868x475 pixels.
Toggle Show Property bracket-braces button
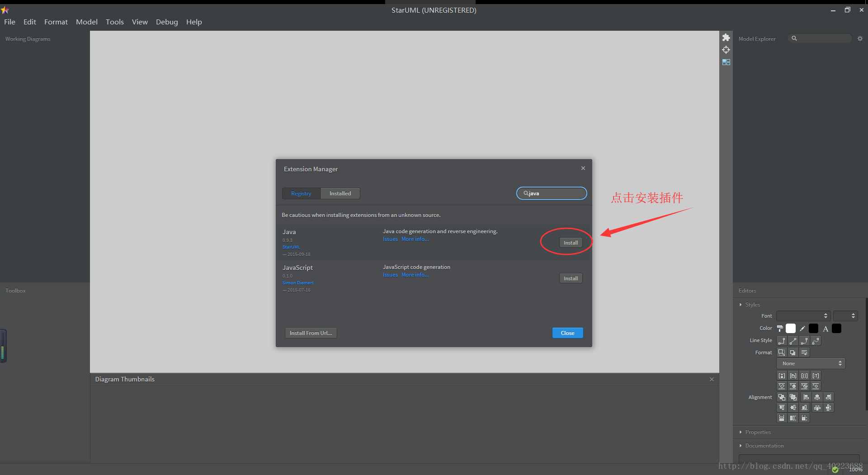click(x=804, y=376)
